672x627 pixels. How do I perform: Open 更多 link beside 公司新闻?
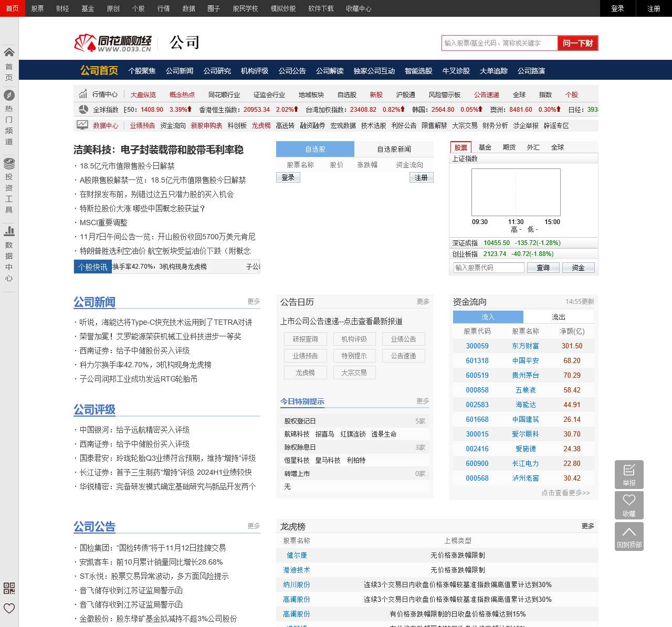coord(254,301)
